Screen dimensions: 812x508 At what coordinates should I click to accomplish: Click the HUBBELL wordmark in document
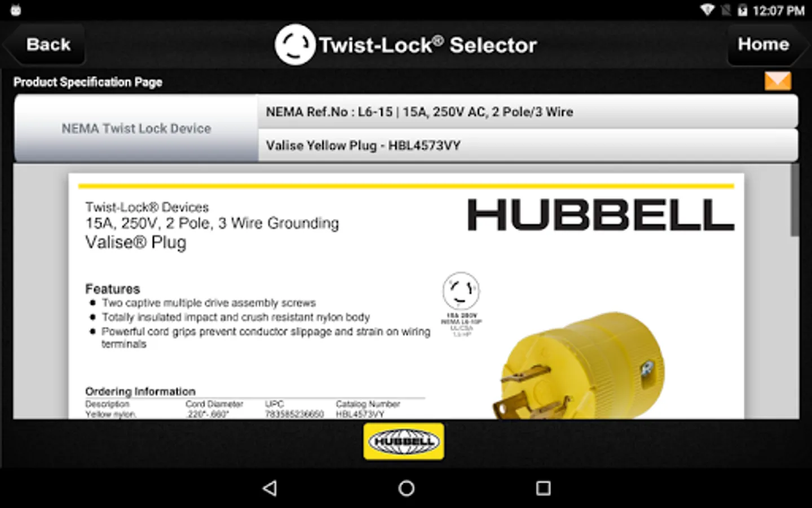(x=601, y=215)
